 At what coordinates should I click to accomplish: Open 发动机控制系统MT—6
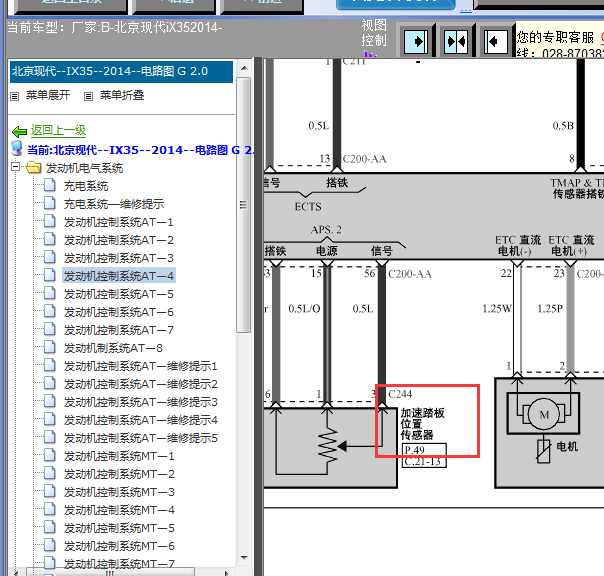coord(119,546)
